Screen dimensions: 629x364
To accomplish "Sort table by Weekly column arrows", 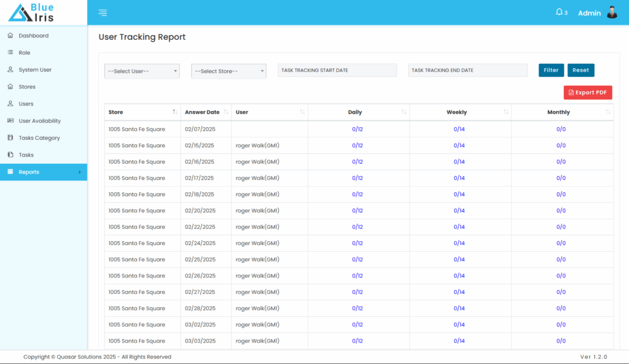I will tap(506, 112).
